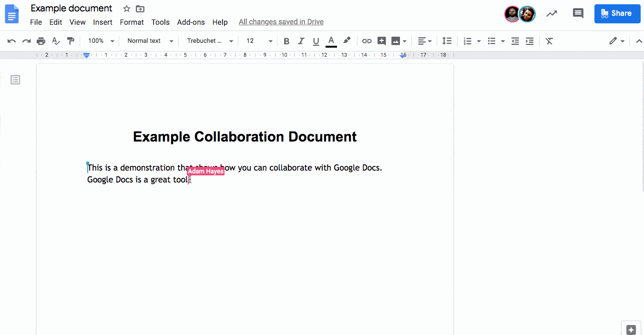Toggle bulleted list
The height and width of the screenshot is (335, 644).
491,41
